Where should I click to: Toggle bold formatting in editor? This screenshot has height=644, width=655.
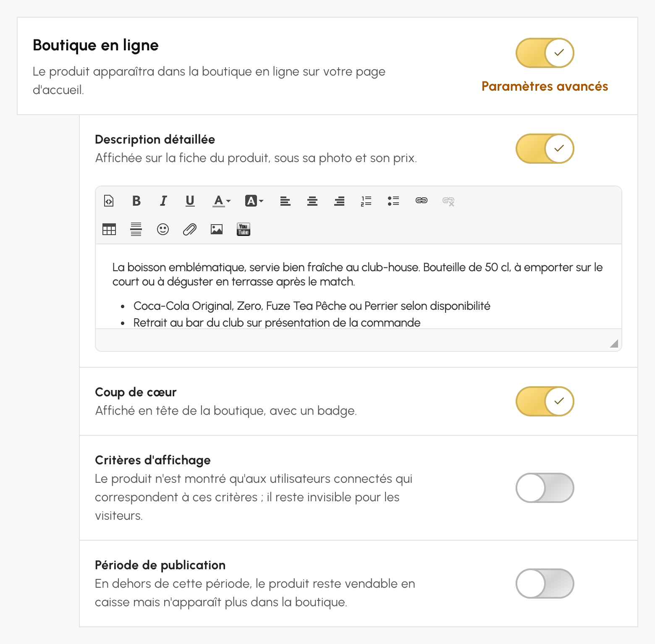click(136, 201)
